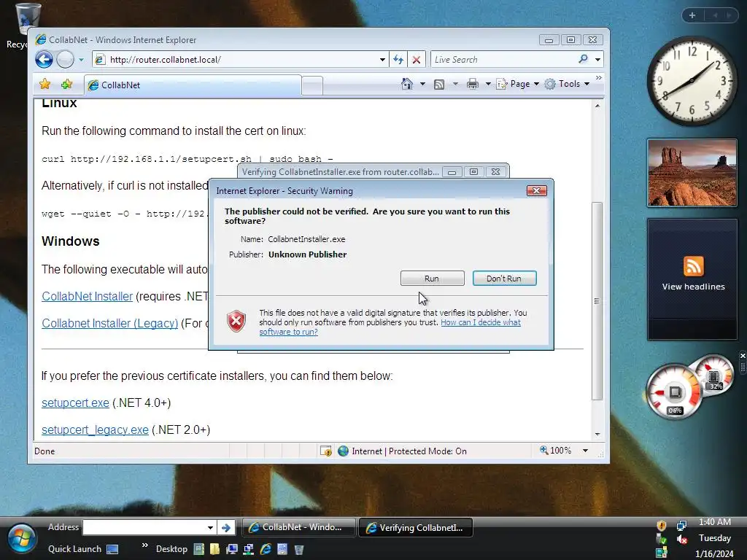The image size is (747, 560).
Task: Expand the Quick Launch overflow chevron
Action: coord(145,545)
